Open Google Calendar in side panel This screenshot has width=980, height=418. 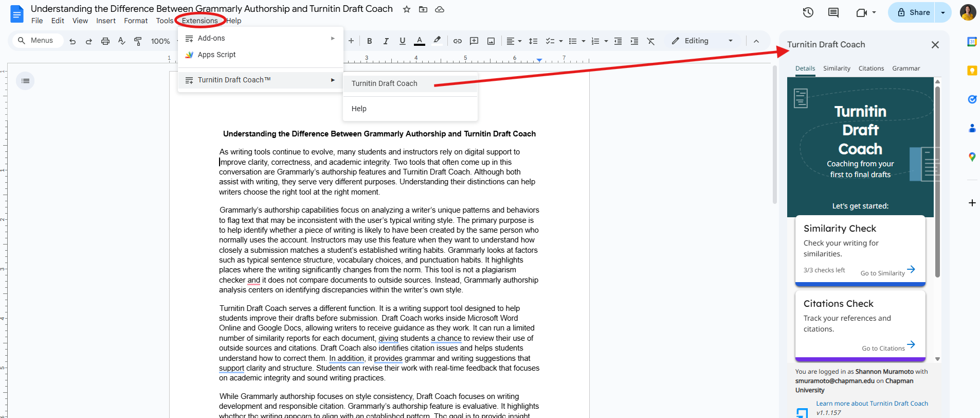click(x=972, y=42)
